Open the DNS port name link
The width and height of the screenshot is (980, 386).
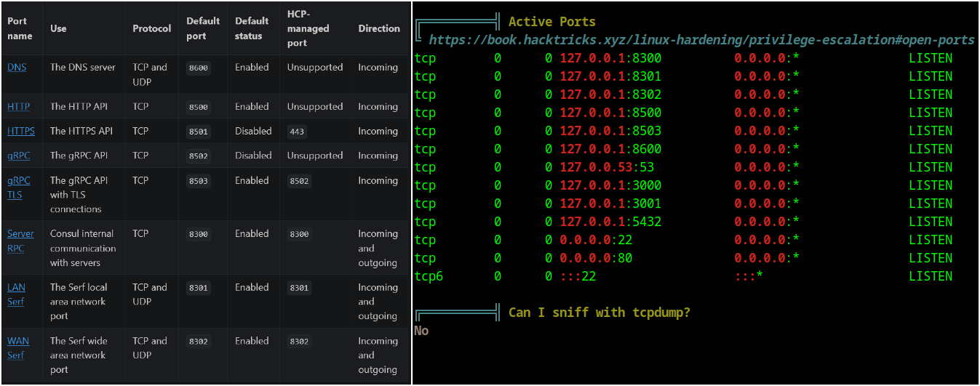17,67
